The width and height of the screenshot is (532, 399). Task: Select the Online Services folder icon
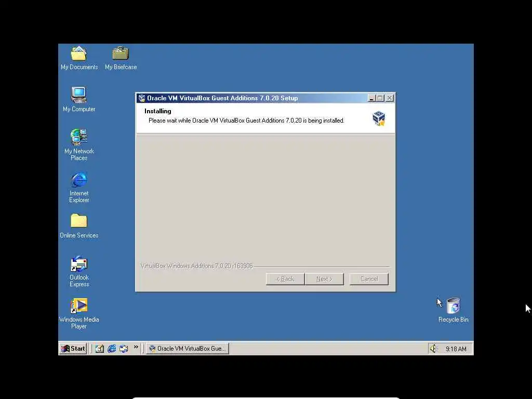pos(79,225)
